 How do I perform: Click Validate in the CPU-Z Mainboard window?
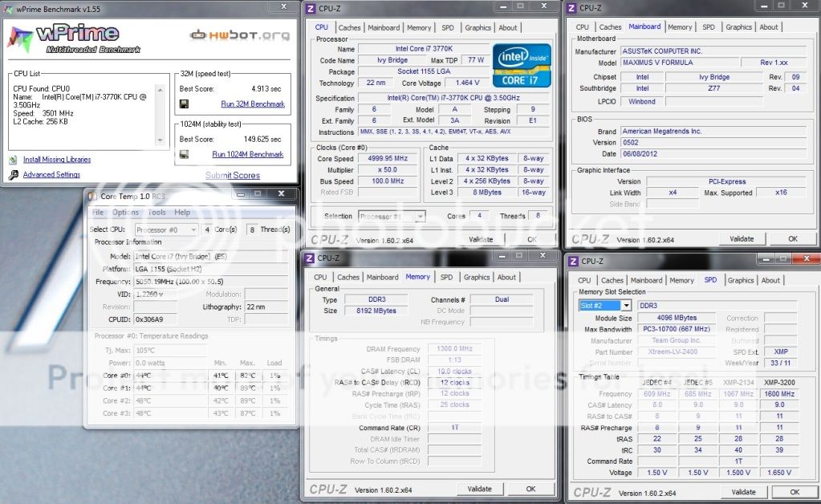[742, 238]
